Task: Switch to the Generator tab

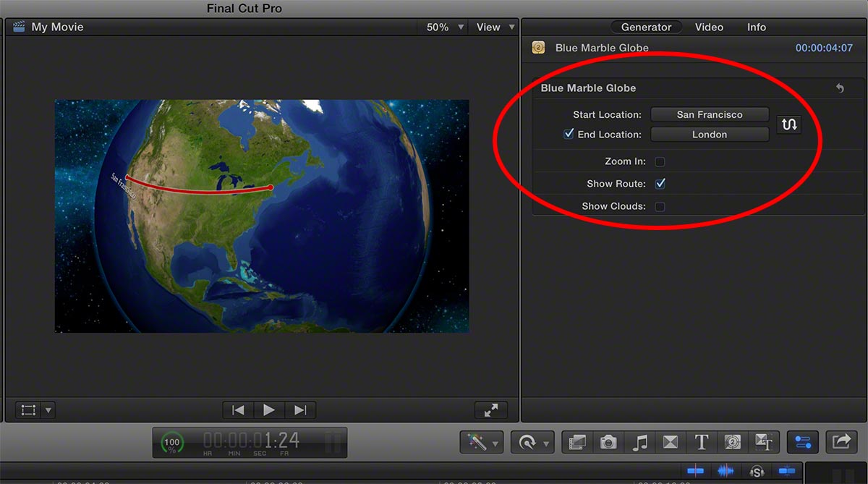Action: [647, 27]
